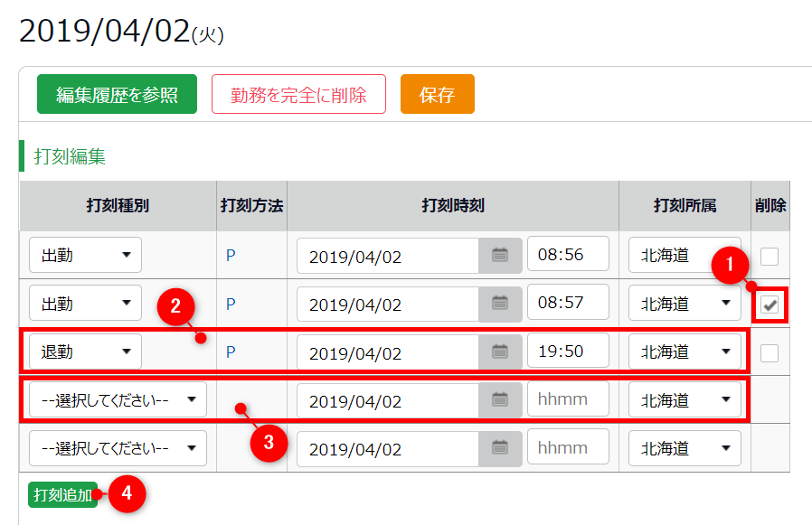Open fourth row 選択してください dropdown

coord(118,399)
